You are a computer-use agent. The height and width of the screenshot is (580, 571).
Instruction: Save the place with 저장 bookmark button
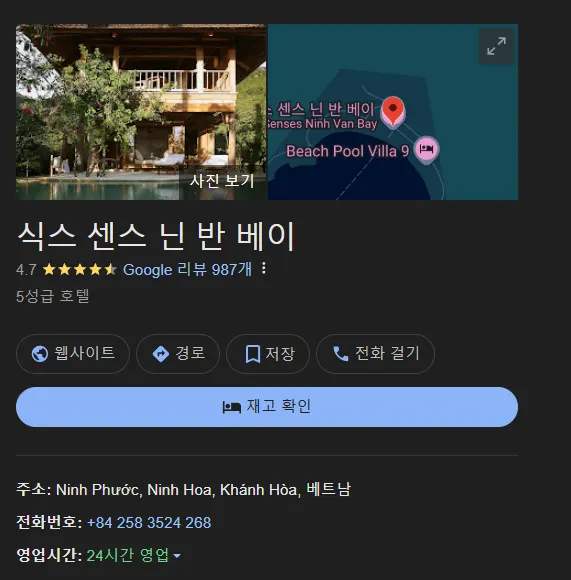click(268, 354)
